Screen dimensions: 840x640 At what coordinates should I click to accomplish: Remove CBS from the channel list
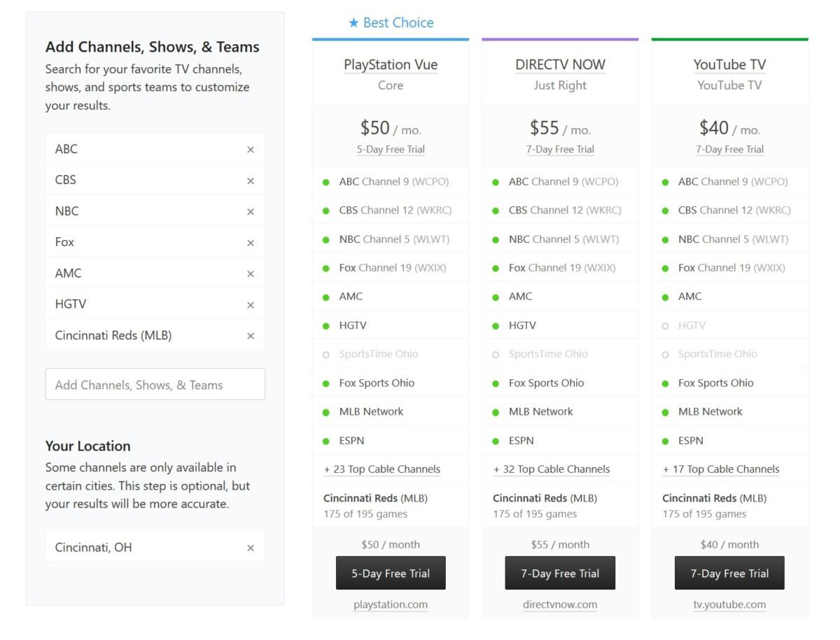point(251,180)
